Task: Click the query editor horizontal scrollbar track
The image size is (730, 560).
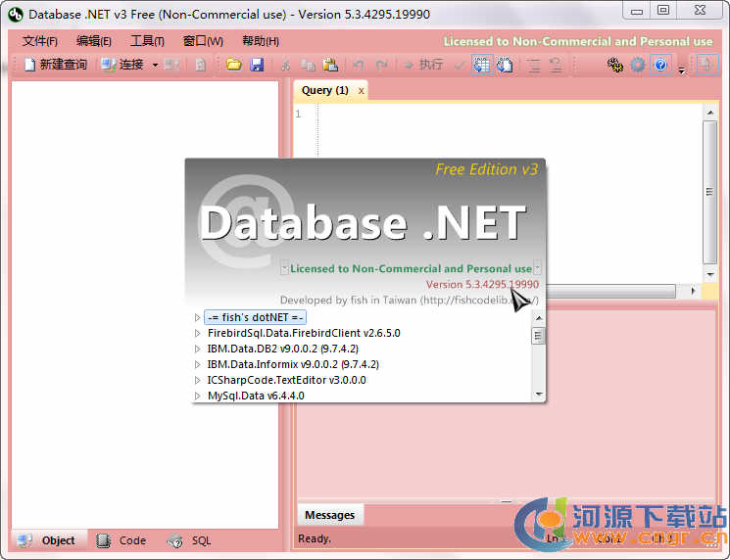Action: coord(609,291)
